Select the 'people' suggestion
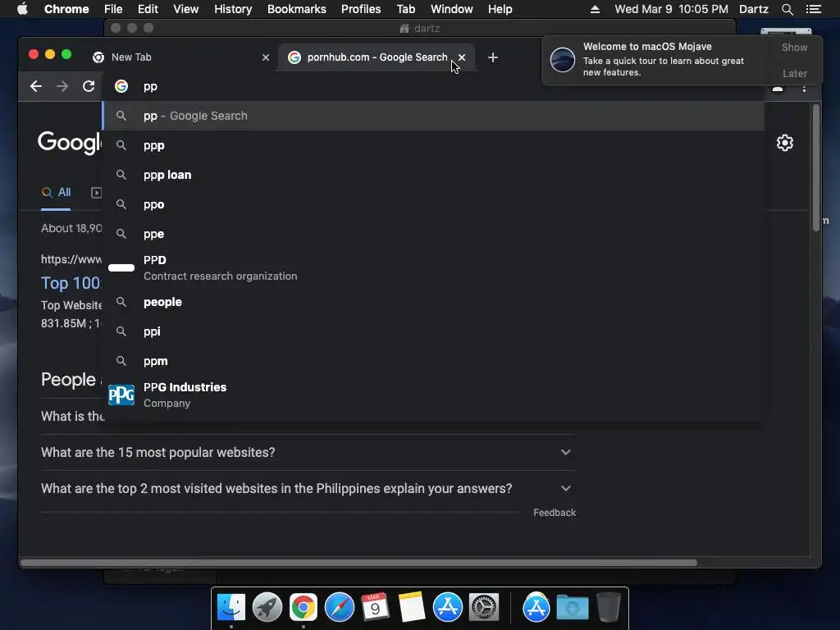Viewport: 840px width, 630px height. coord(433,302)
